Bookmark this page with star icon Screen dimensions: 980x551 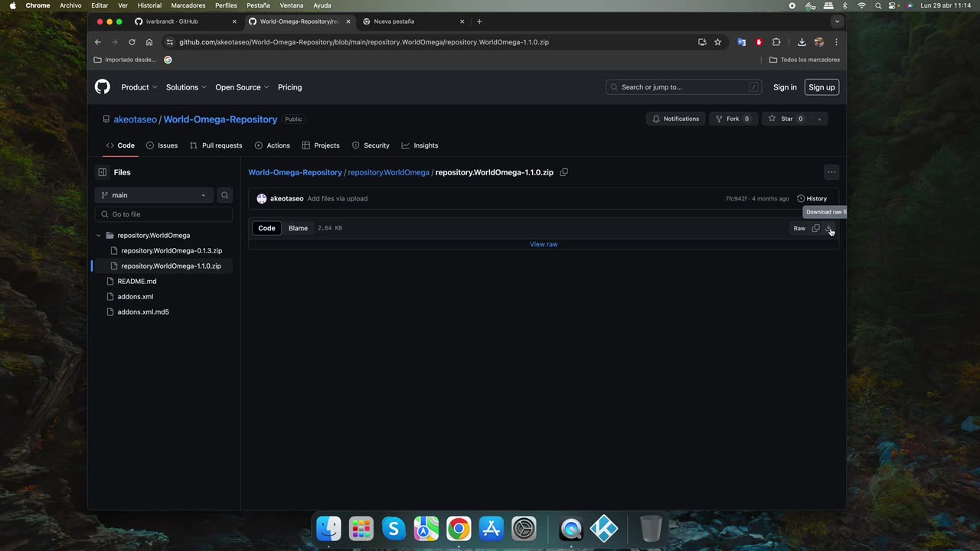click(x=717, y=42)
